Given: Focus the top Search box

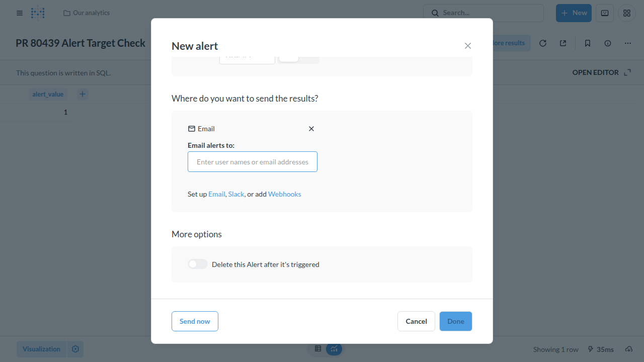Looking at the screenshot, I should click(x=484, y=13).
